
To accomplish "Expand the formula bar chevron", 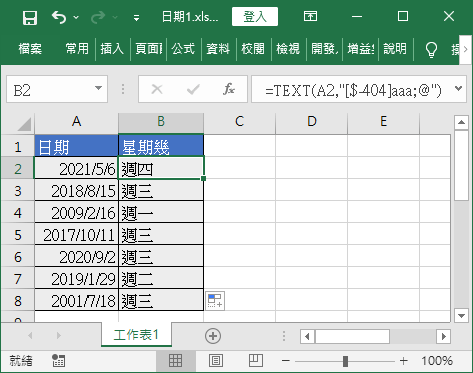I will pyautogui.click(x=459, y=88).
